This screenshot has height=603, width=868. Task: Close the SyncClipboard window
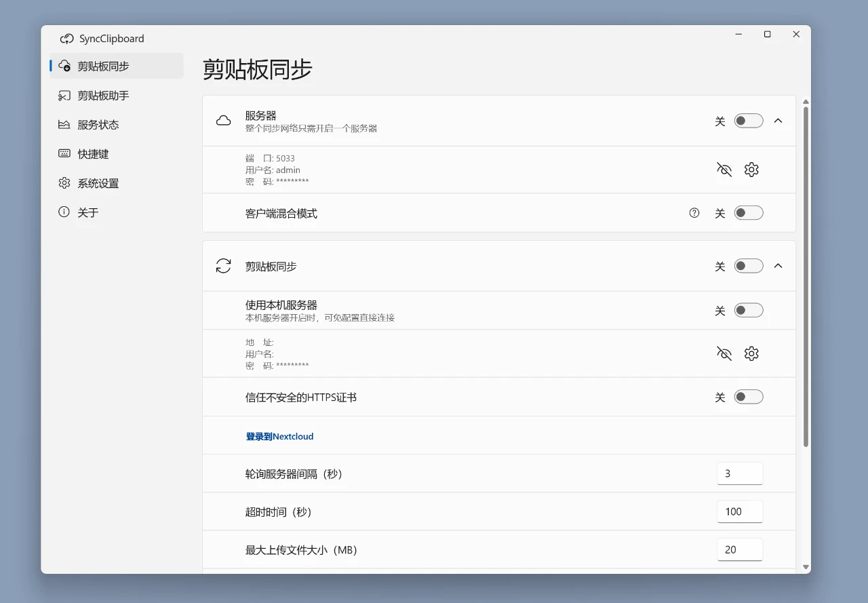pyautogui.click(x=796, y=34)
